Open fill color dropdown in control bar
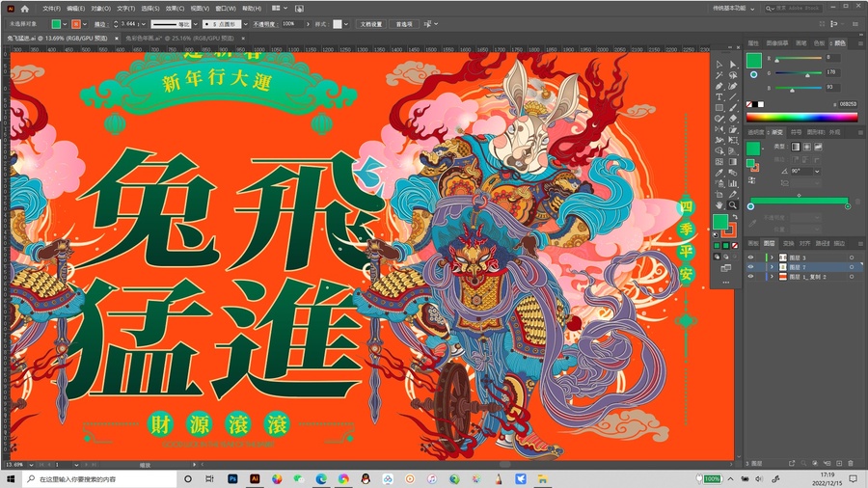868x488 pixels. pyautogui.click(x=65, y=24)
